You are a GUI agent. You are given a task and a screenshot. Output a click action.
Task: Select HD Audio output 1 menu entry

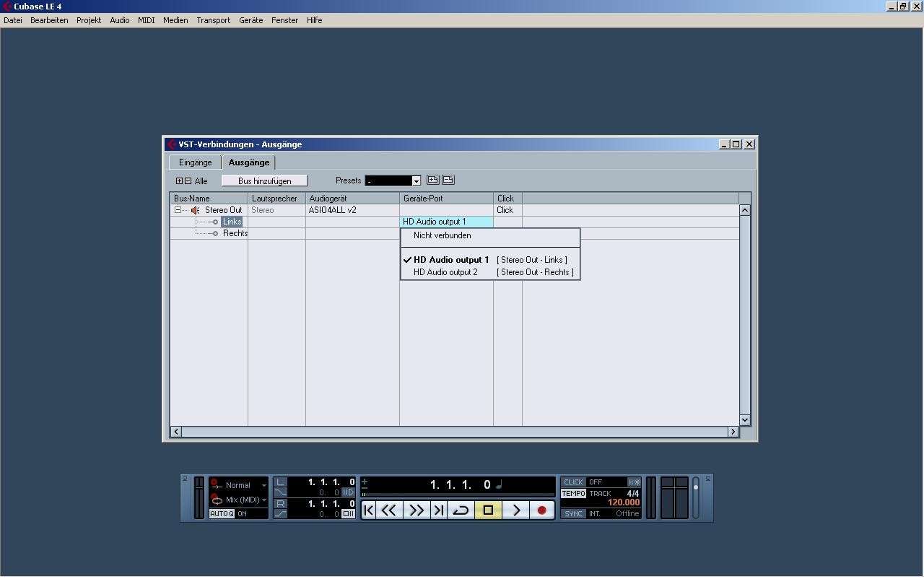[x=490, y=260]
